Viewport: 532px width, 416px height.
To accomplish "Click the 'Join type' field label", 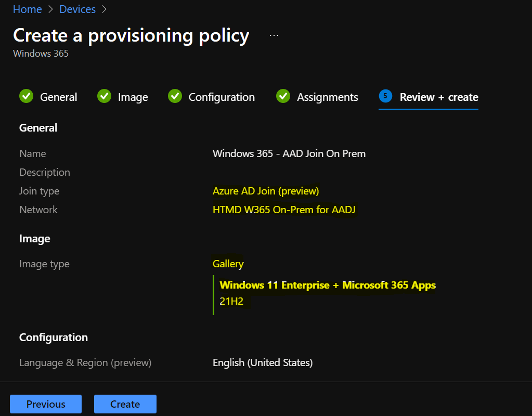I will (x=40, y=191).
